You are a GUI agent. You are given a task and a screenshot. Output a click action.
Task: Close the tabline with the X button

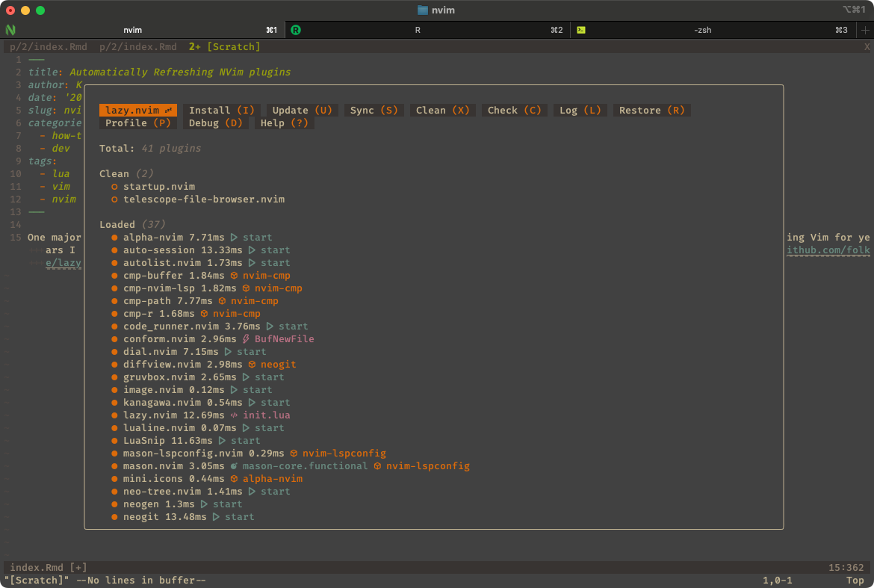(x=867, y=47)
